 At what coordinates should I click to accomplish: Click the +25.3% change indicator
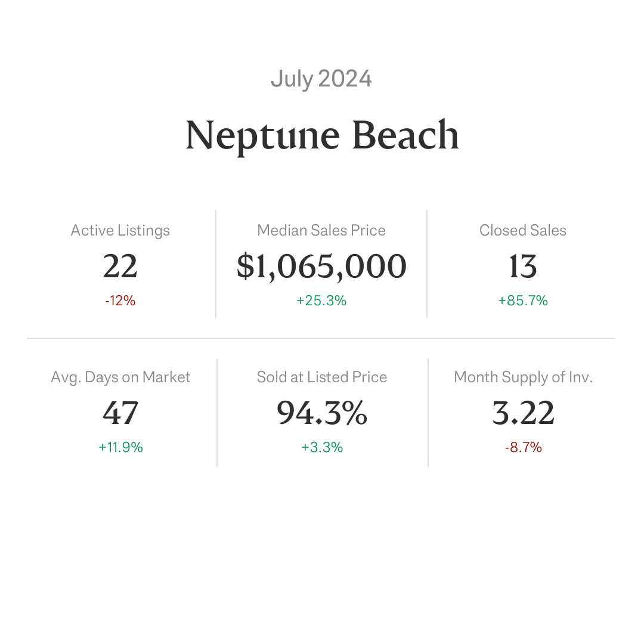[321, 301]
